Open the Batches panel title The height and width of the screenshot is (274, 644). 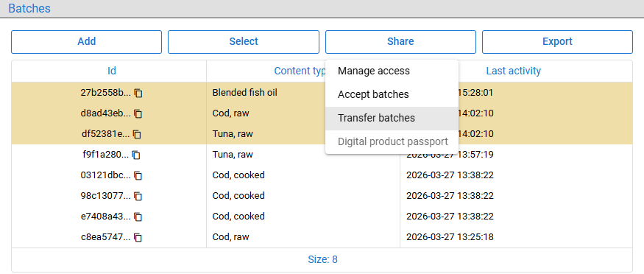[x=29, y=8]
